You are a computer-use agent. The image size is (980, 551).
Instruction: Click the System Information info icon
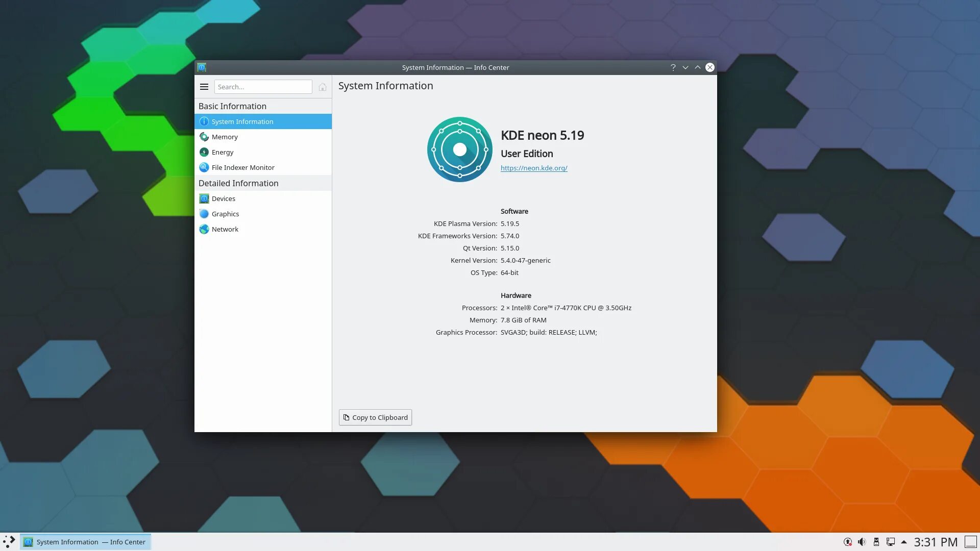click(204, 121)
